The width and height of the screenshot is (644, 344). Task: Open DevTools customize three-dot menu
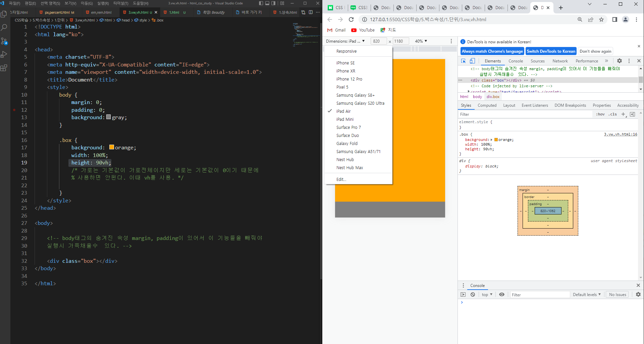coord(629,61)
